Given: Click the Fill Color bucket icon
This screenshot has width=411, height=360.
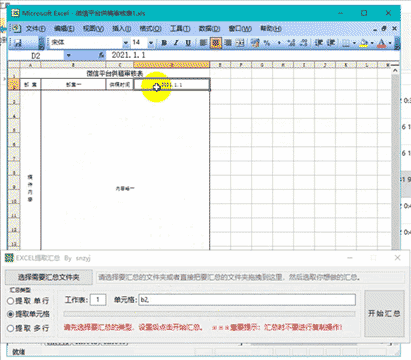Looking at the screenshot, I should click(364, 43).
